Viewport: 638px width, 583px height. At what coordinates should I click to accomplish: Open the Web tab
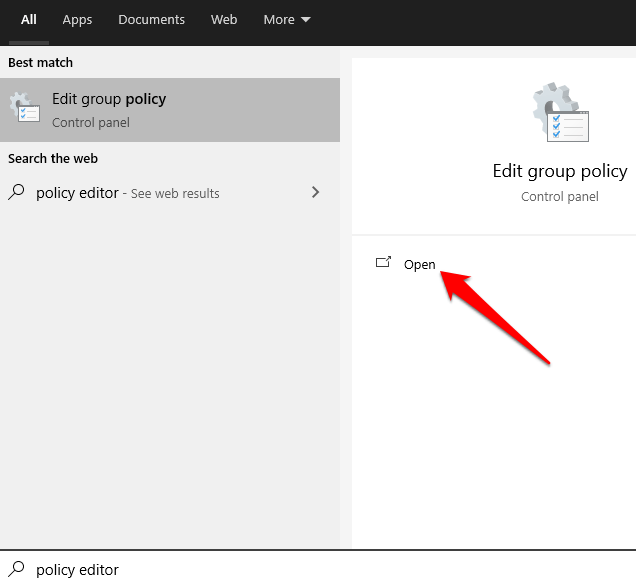coord(224,20)
